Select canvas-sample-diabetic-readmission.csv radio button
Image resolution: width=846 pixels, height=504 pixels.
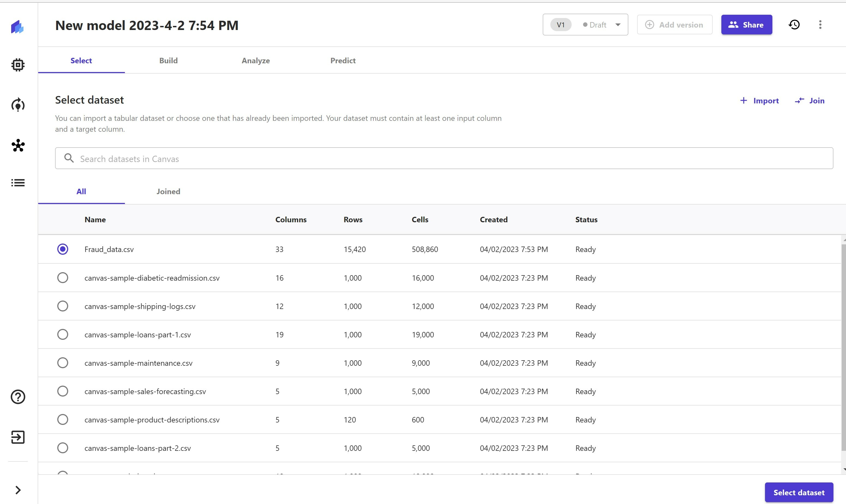point(62,278)
